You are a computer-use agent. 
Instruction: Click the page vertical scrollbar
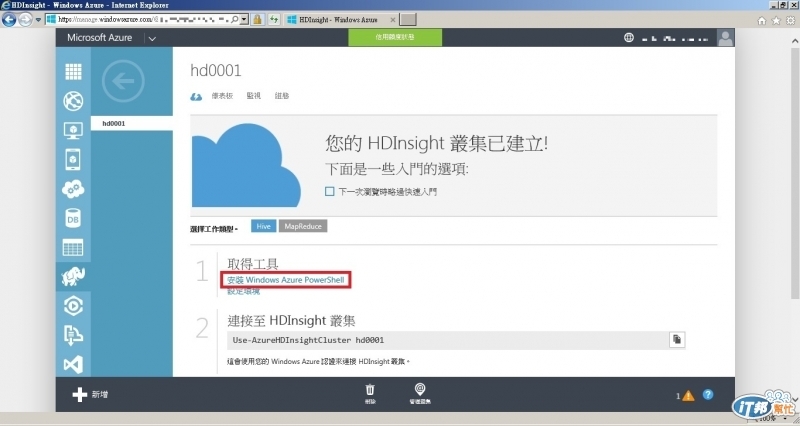coord(795,173)
